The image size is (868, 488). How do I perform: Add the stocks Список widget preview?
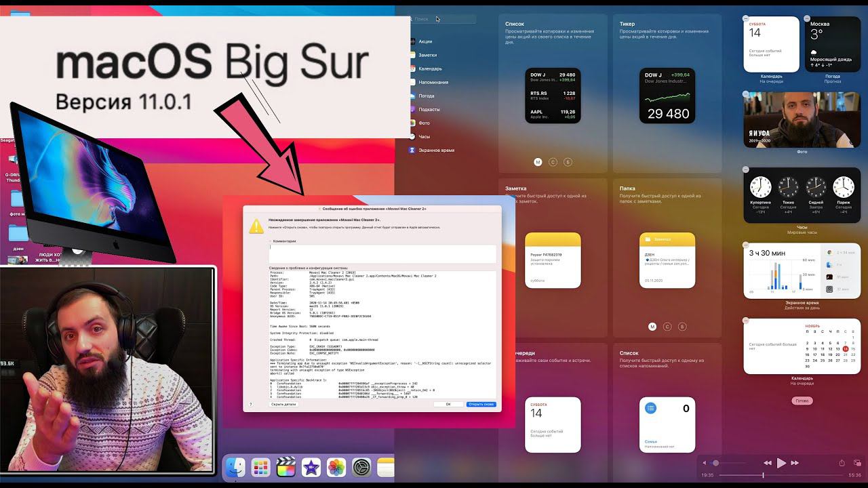[553, 96]
